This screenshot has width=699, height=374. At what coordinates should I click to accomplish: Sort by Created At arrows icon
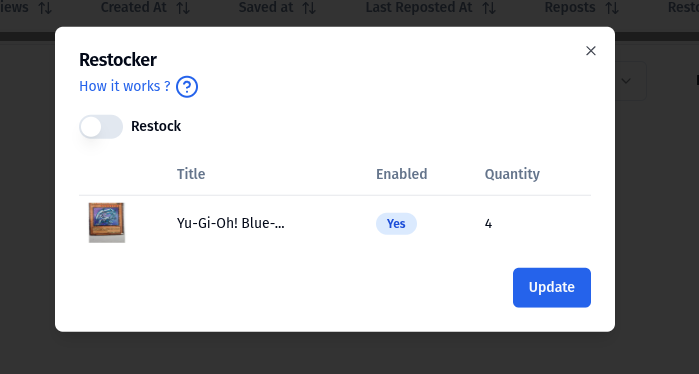(183, 8)
